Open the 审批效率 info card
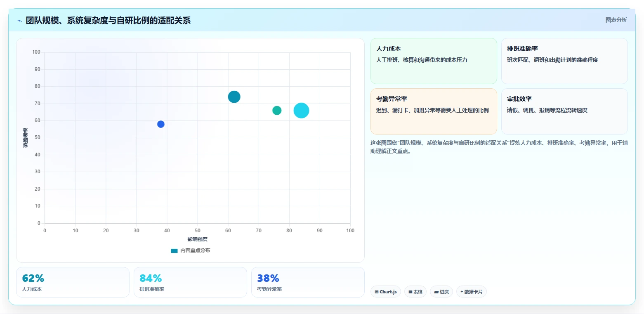Image resolution: width=644 pixels, height=314 pixels. click(564, 111)
